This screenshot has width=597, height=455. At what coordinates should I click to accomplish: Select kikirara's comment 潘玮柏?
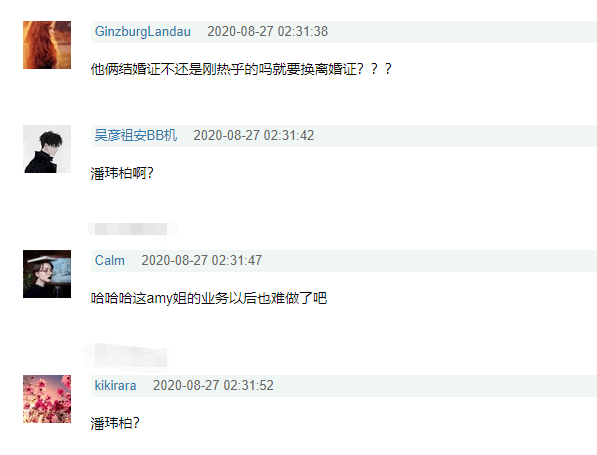point(115,423)
